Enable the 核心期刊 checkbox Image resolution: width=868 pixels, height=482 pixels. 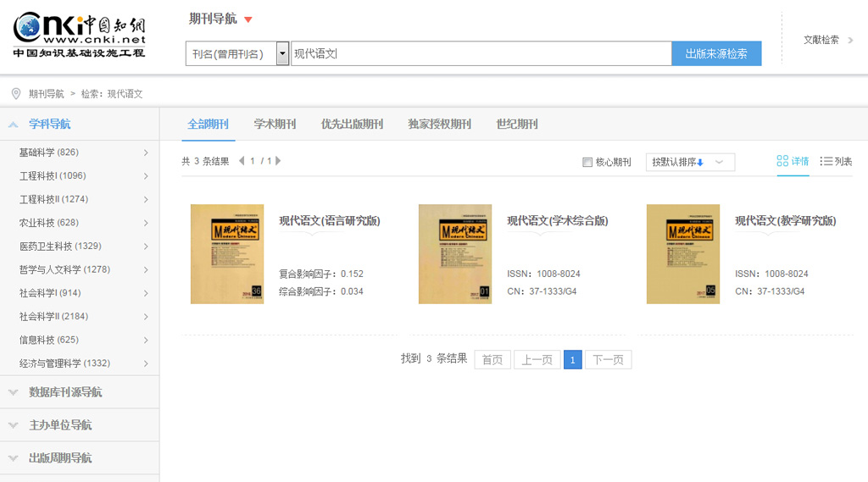tap(587, 162)
